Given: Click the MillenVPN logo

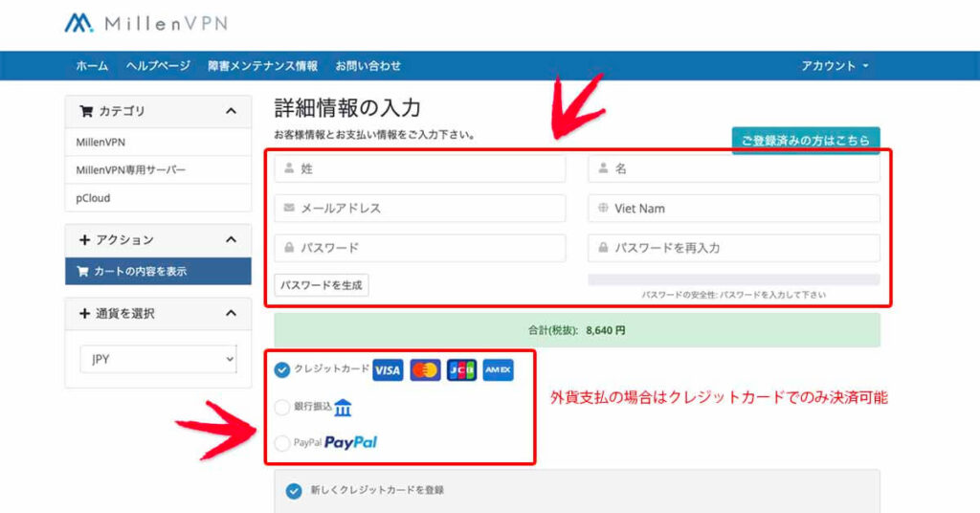Looking at the screenshot, I should coord(145,24).
